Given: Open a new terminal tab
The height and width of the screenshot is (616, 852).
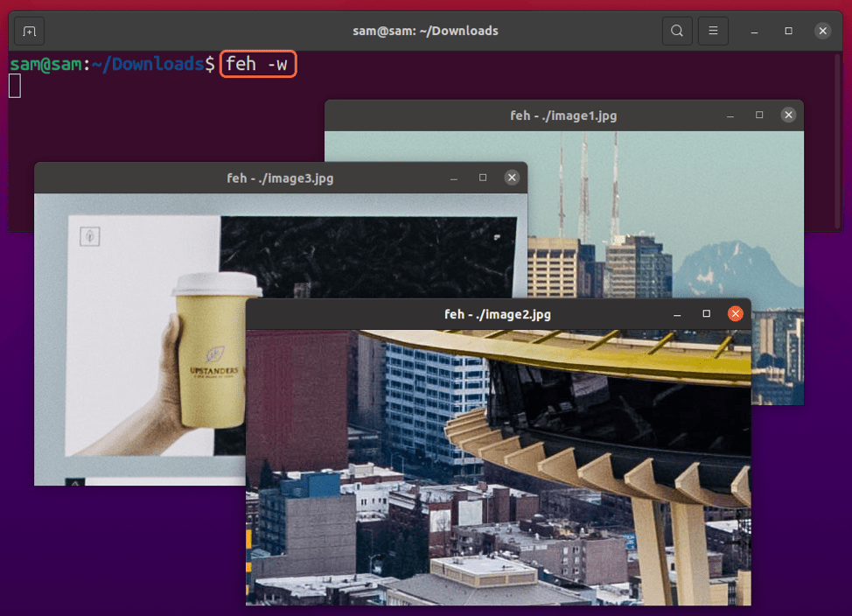Looking at the screenshot, I should pyautogui.click(x=29, y=30).
